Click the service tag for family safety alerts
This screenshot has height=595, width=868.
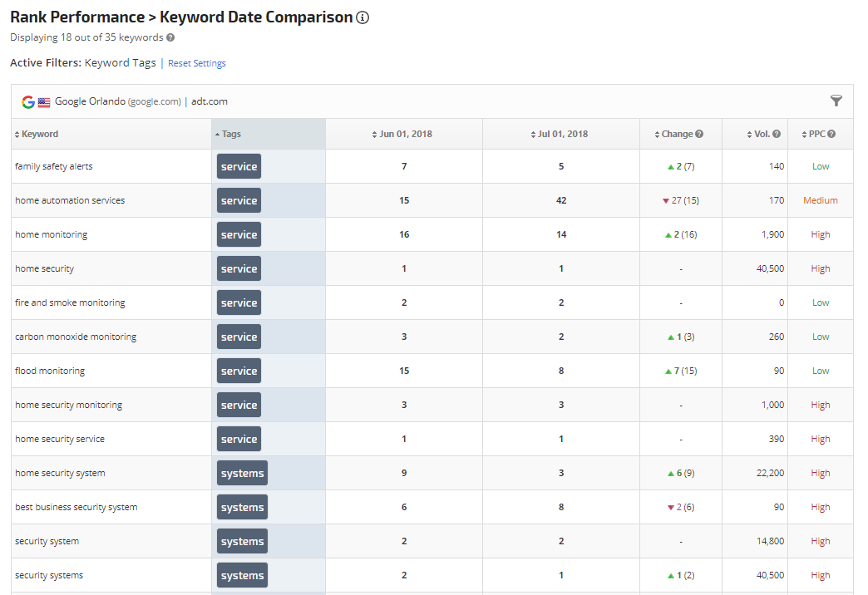pyautogui.click(x=239, y=166)
